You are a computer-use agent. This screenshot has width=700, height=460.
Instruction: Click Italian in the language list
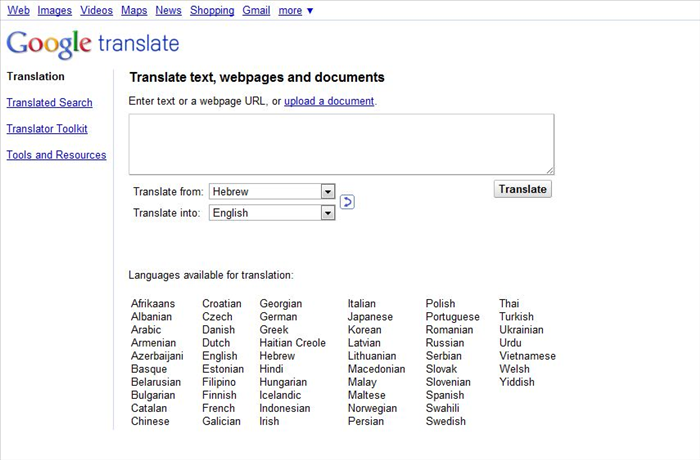(362, 304)
